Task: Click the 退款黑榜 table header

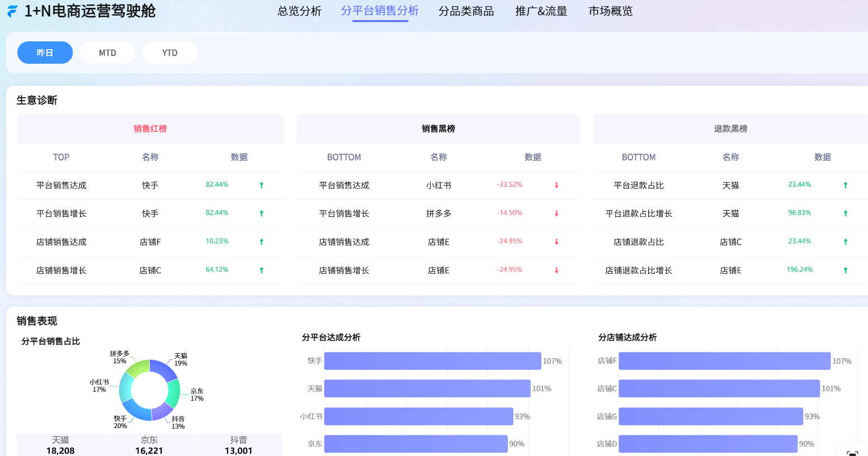Action: coord(730,129)
